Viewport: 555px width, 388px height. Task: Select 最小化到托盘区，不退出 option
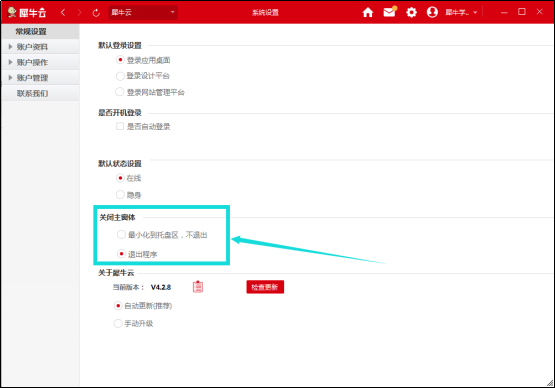point(121,234)
